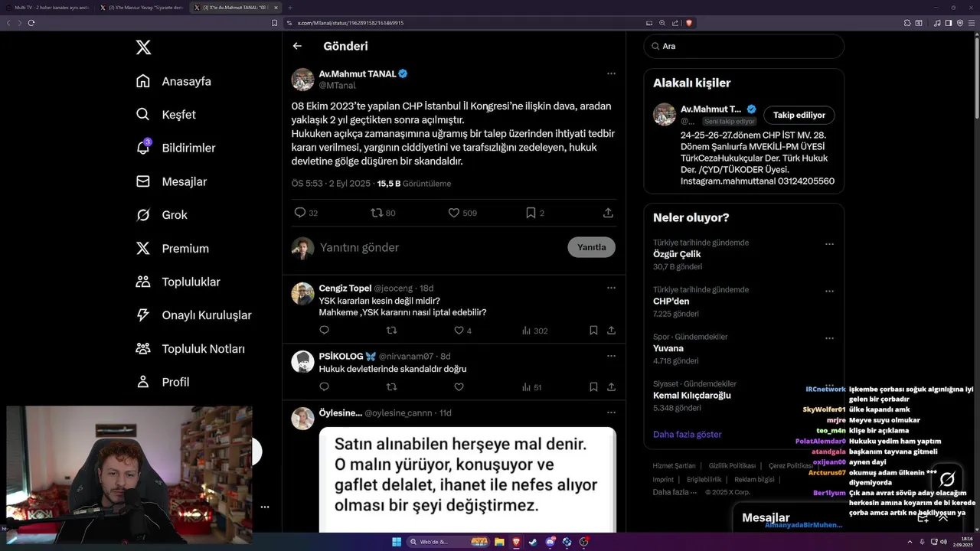The width and height of the screenshot is (980, 551).
Task: Open Premium from the sidebar
Action: [x=172, y=249]
